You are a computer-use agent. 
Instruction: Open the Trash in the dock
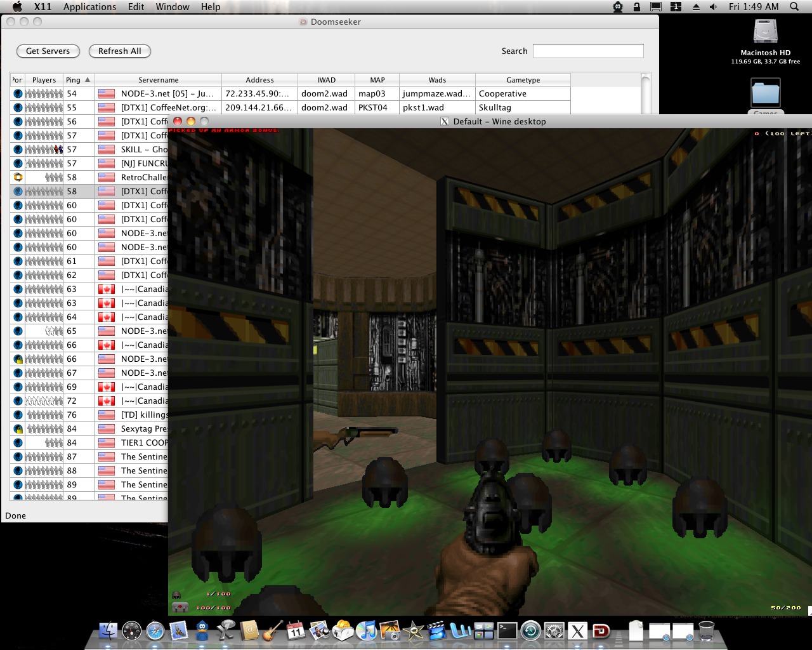pyautogui.click(x=706, y=630)
